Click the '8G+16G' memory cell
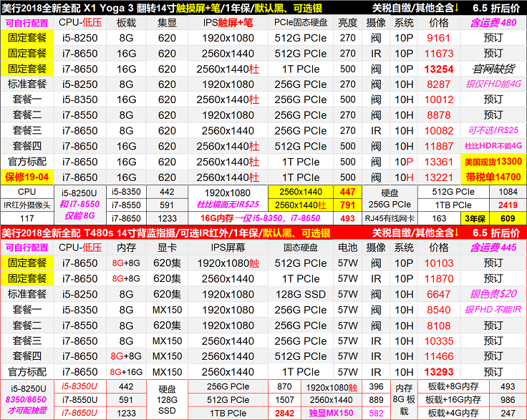 pyautogui.click(x=126, y=371)
